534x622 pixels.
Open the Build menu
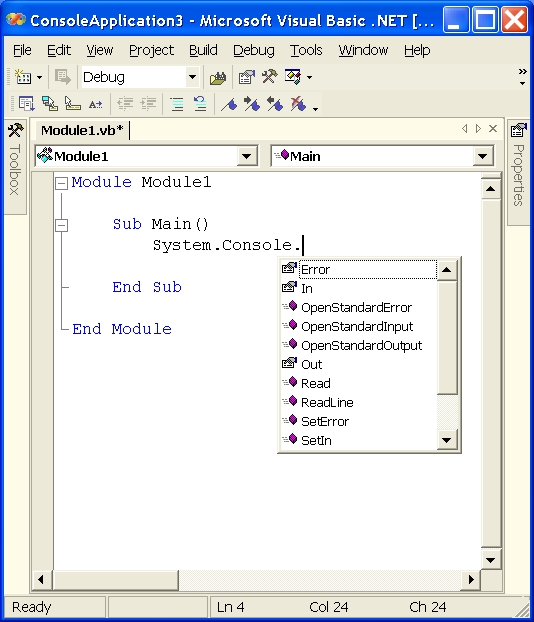203,50
